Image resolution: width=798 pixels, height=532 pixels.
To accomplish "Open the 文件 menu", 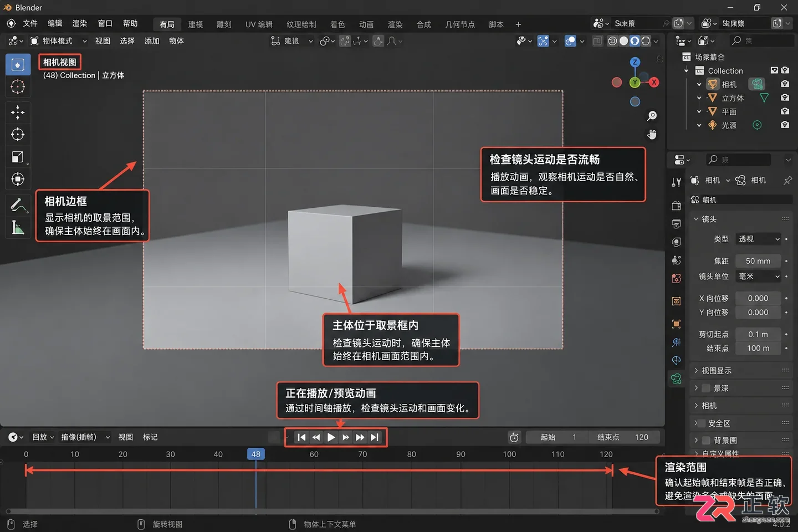I will click(x=30, y=23).
